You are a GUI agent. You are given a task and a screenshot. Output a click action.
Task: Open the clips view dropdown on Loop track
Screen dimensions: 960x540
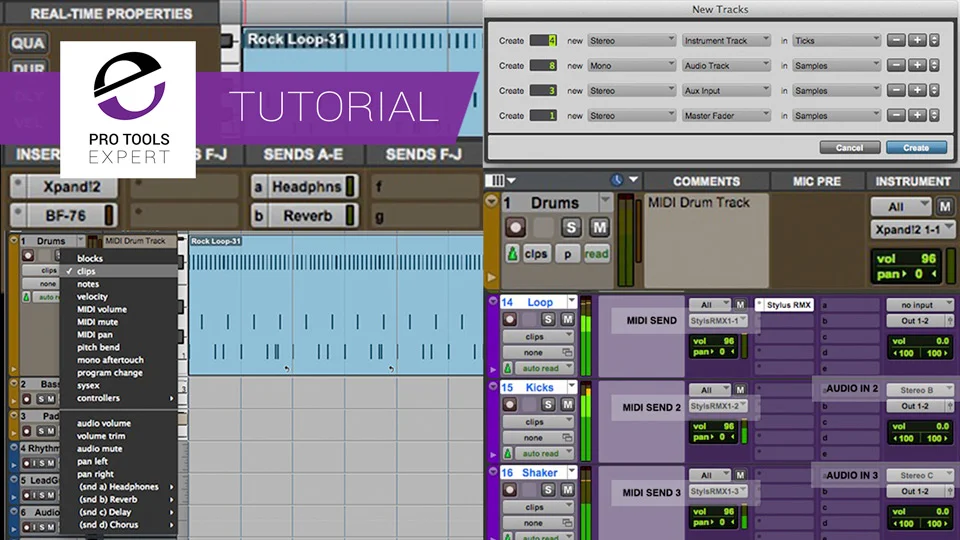(x=538, y=336)
